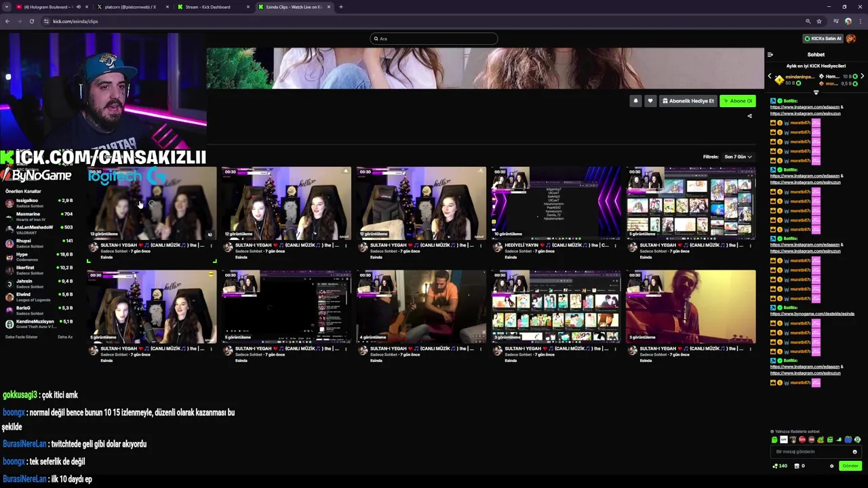
Task: Click the Hype channel avatar
Action: click(x=9, y=256)
